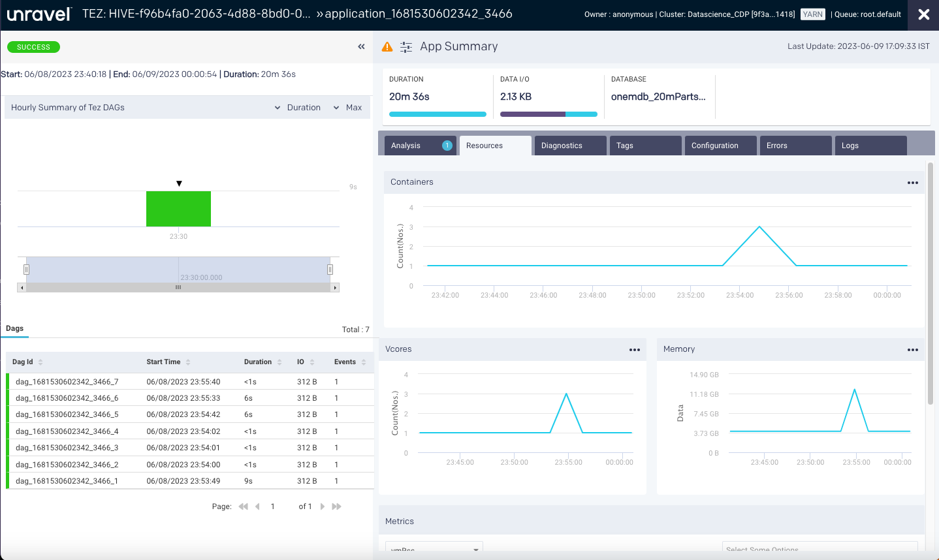Click the black marker above the green bar
Viewport: 939px width, 560px height.
click(x=179, y=183)
